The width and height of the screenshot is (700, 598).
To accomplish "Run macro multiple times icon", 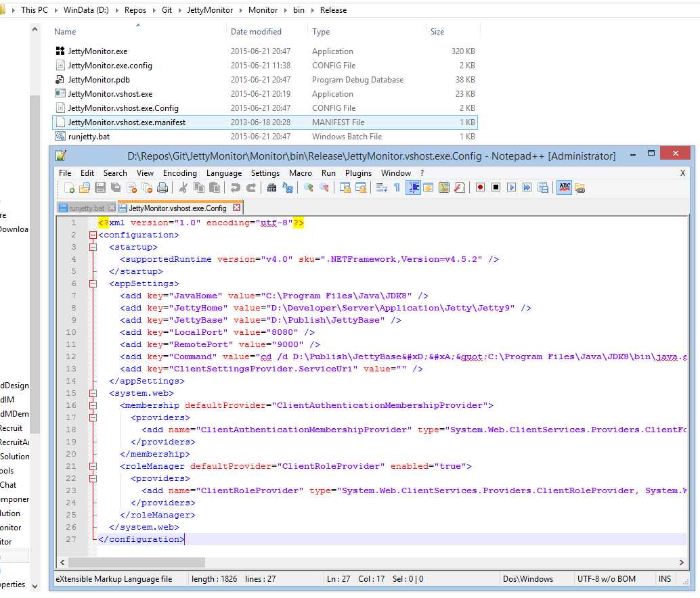I will pos(527,188).
